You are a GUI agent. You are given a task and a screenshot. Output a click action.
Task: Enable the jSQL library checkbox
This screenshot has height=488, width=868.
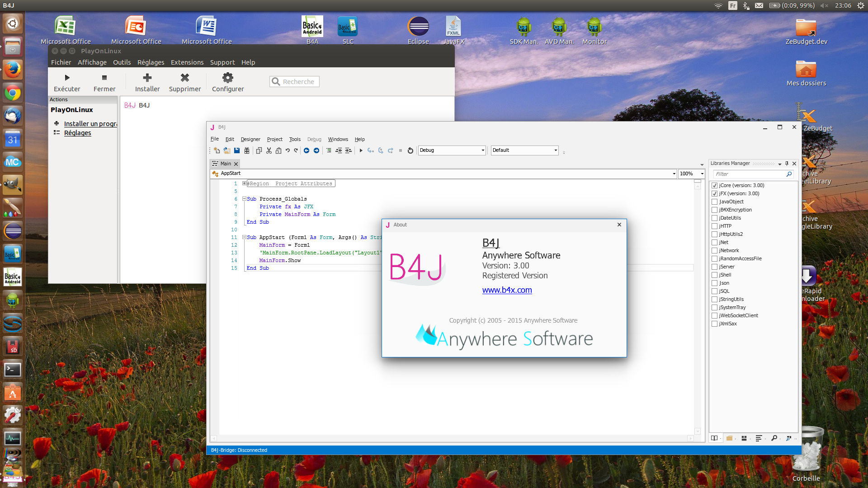[714, 291]
